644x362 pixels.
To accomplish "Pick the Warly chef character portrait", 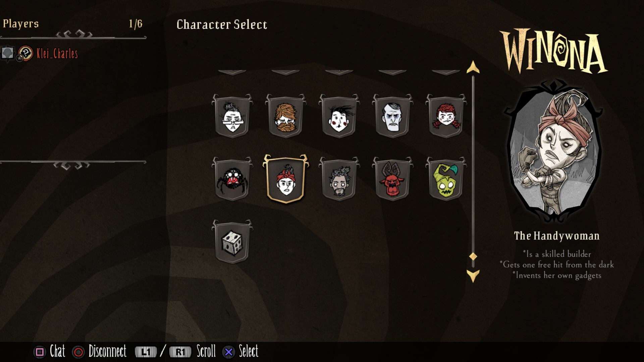I will (339, 179).
